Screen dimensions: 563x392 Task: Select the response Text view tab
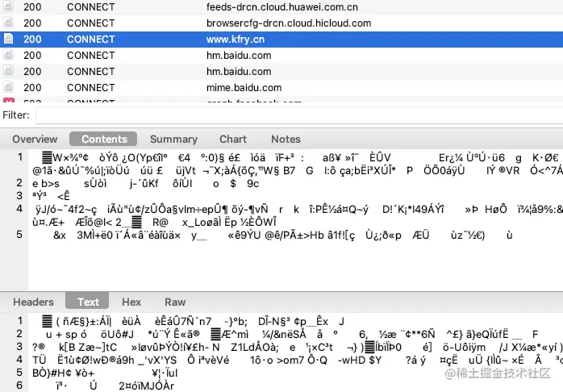pyautogui.click(x=87, y=301)
